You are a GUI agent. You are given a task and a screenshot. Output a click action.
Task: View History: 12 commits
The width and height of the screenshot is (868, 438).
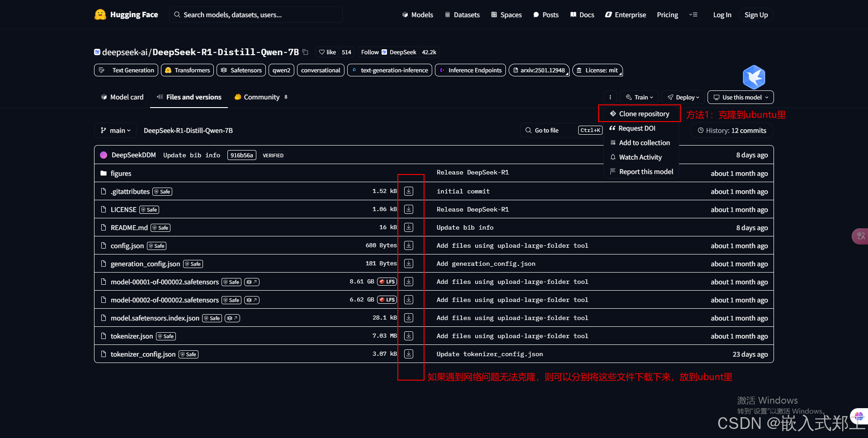[x=731, y=130]
